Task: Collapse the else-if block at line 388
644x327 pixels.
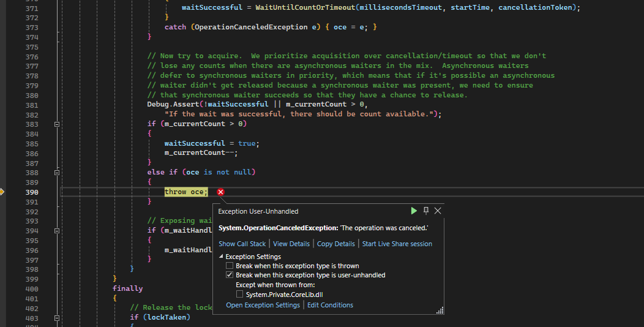Action: [57, 173]
